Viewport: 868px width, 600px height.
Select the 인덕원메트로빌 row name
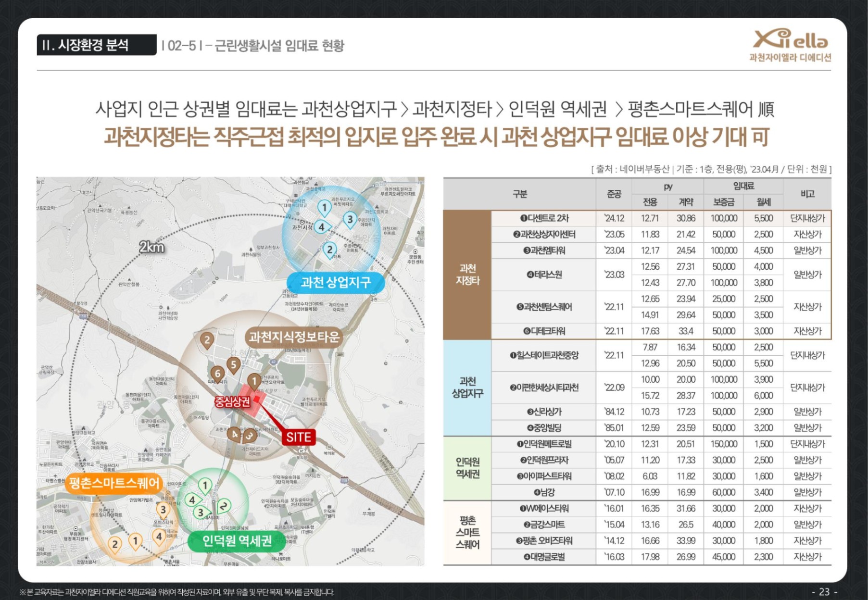pos(544,444)
